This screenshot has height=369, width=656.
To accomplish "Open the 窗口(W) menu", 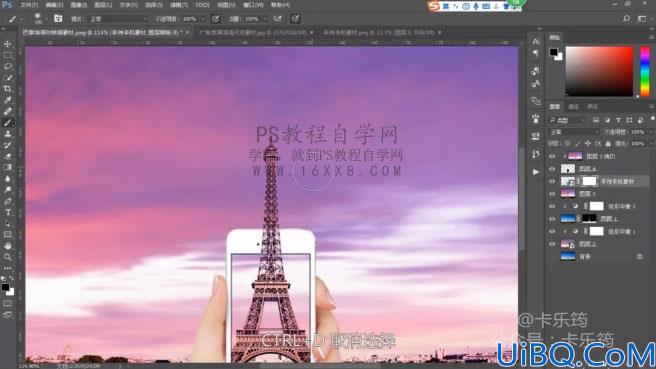I will tap(253, 5).
